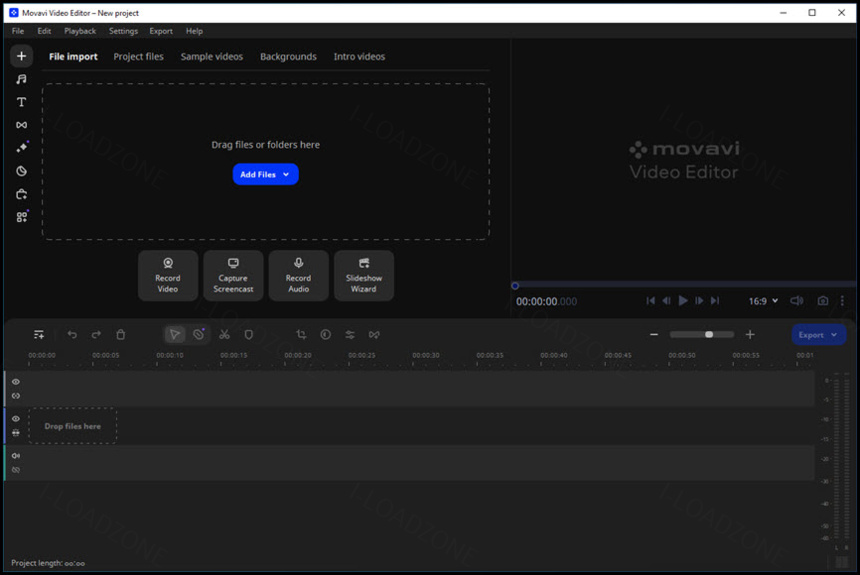Image resolution: width=860 pixels, height=575 pixels.
Task: Expand the Add Files dropdown arrow
Action: coord(286,174)
